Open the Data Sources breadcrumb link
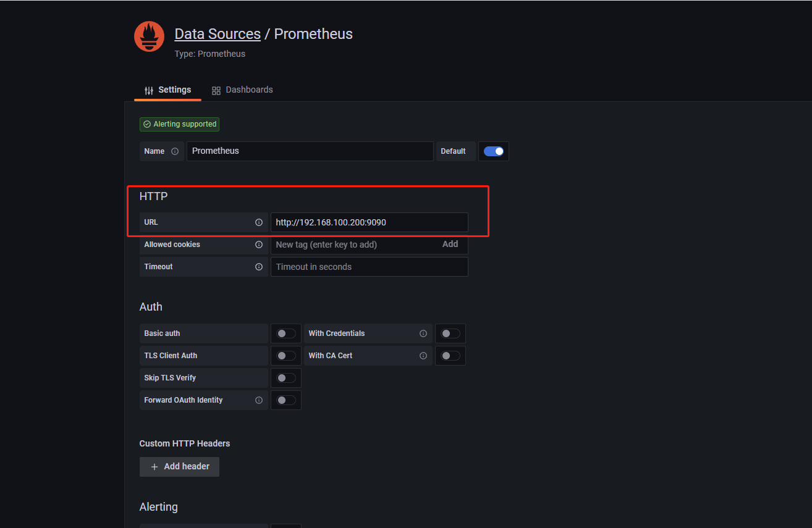This screenshot has width=812, height=528. pyautogui.click(x=218, y=34)
